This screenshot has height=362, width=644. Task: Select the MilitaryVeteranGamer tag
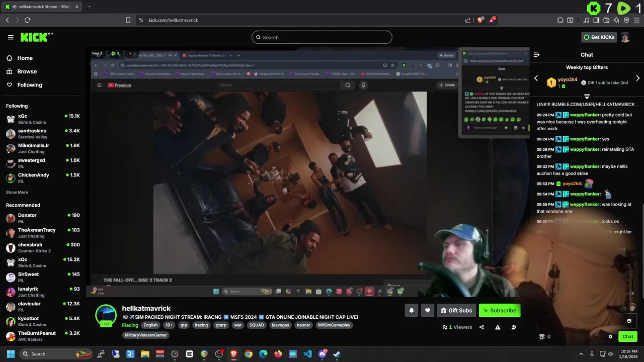(145, 335)
